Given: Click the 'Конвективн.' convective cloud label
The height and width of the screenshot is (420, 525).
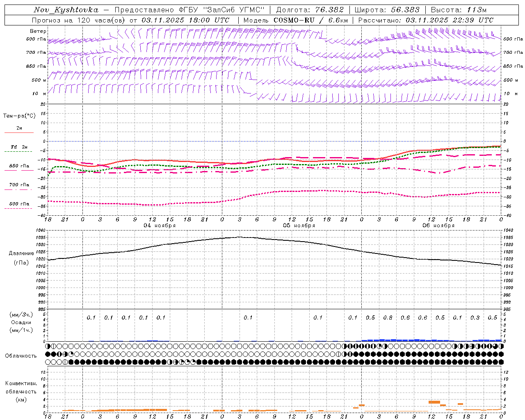Looking at the screenshot, I should [21, 383].
